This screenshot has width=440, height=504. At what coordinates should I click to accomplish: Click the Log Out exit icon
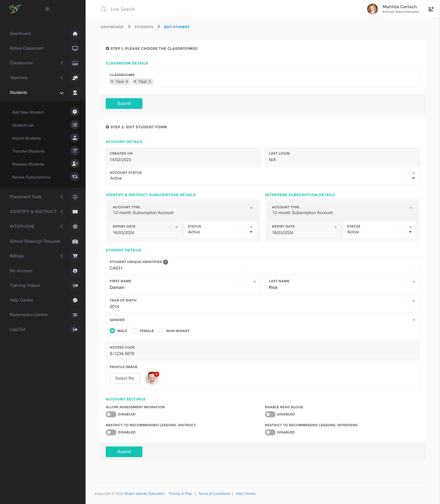click(75, 329)
